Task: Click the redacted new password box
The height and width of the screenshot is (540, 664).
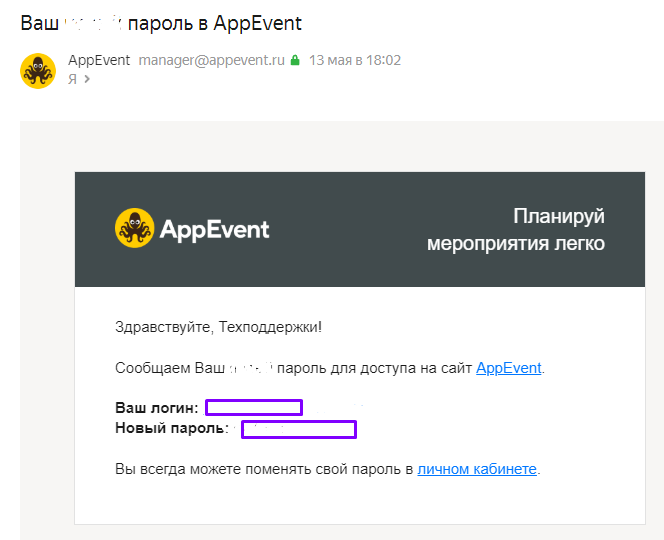Action: point(299,429)
